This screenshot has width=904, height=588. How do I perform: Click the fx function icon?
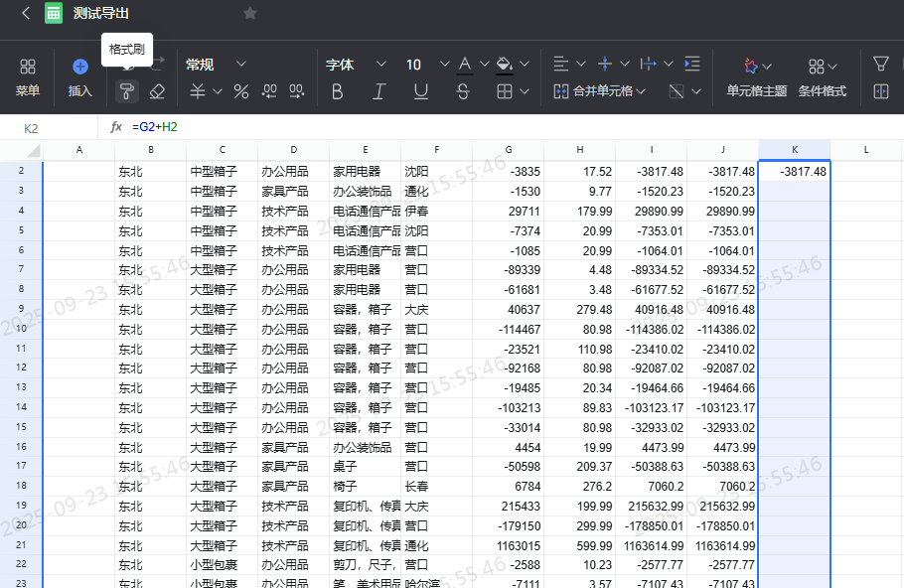(x=116, y=127)
